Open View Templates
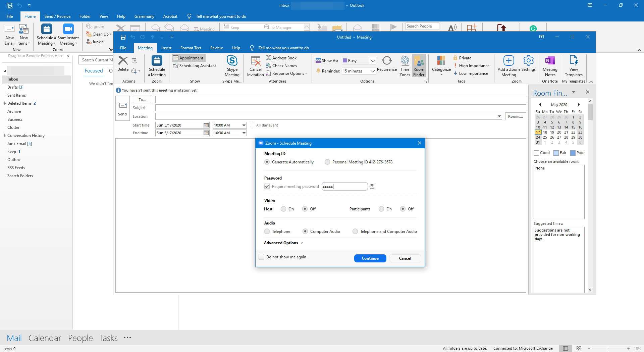This screenshot has width=644, height=352. point(574,66)
